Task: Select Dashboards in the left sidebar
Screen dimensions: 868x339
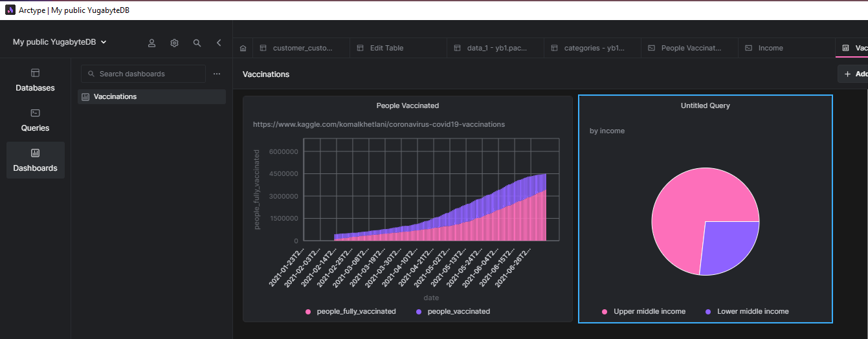Action: click(35, 160)
